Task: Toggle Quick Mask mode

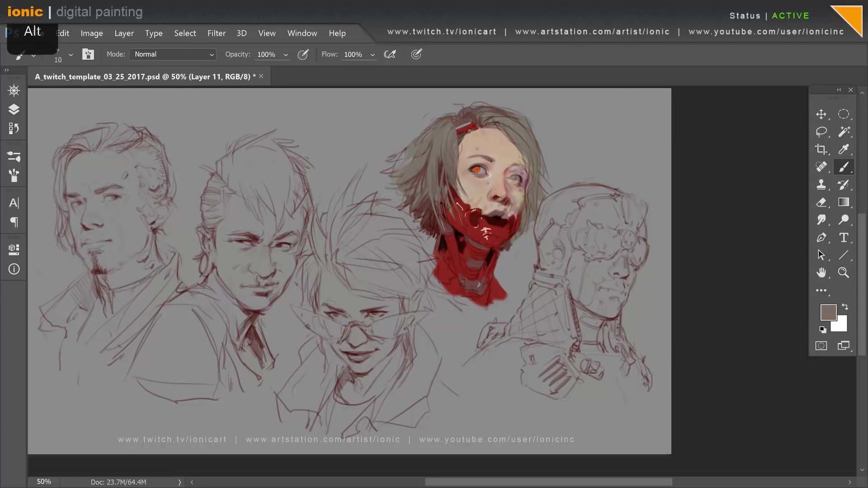Action: click(x=821, y=346)
